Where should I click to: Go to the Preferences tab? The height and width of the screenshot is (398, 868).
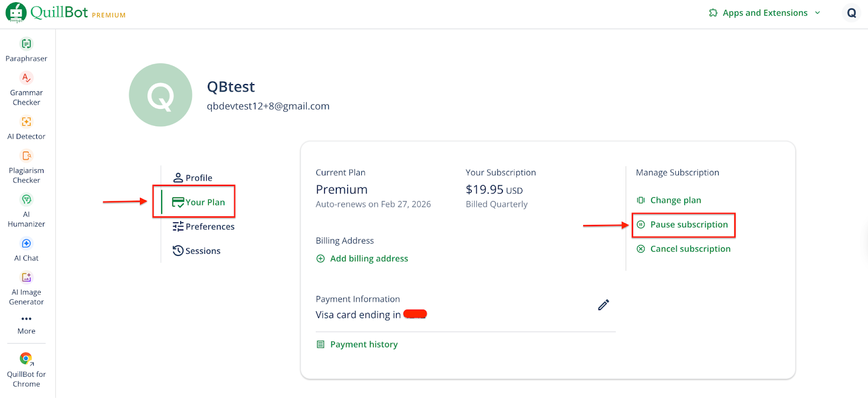204,227
